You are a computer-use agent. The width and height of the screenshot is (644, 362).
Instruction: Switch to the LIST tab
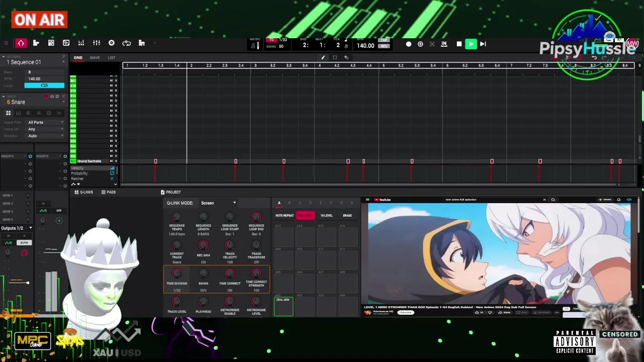[x=112, y=58]
